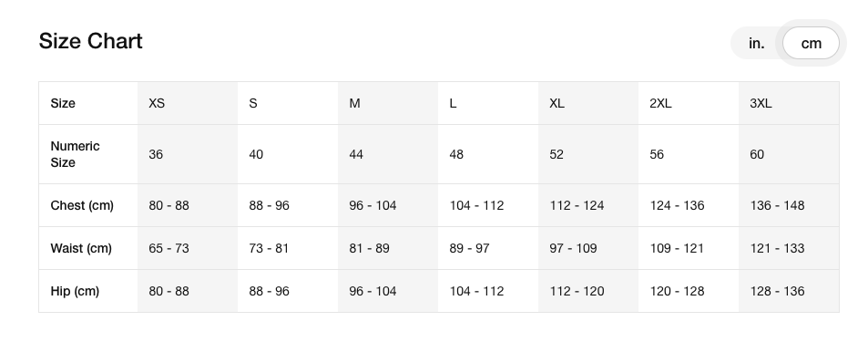Click the Size Chart heading
868x342 pixels.
click(91, 41)
